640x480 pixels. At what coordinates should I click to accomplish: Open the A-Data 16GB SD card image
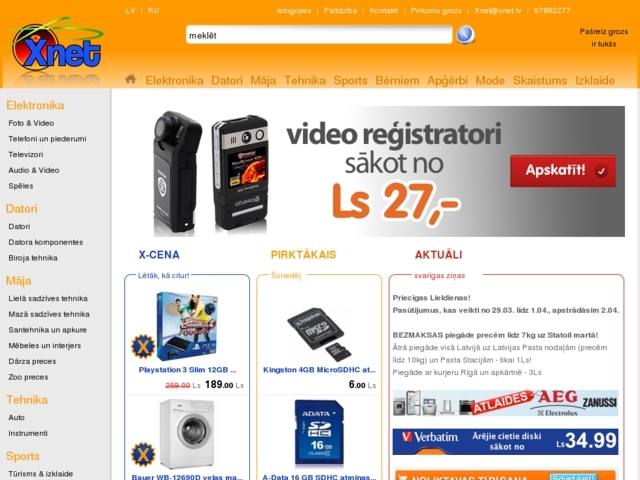[x=319, y=433]
